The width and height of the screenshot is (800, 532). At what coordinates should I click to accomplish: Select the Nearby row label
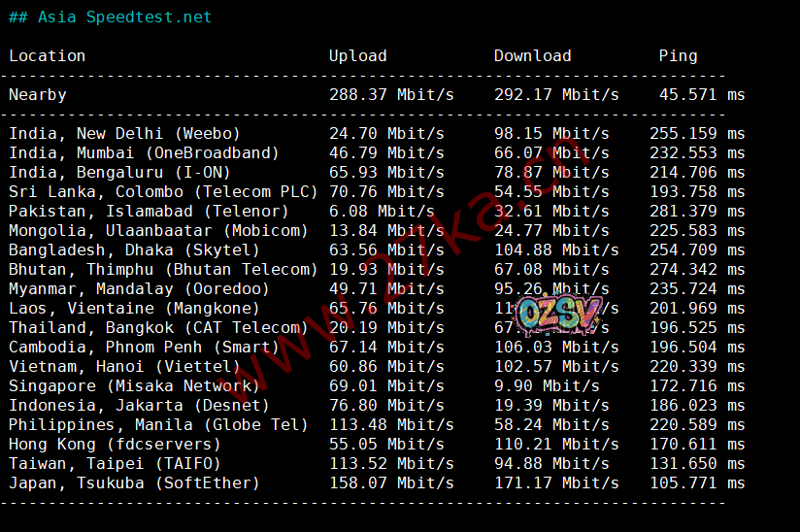(38, 95)
